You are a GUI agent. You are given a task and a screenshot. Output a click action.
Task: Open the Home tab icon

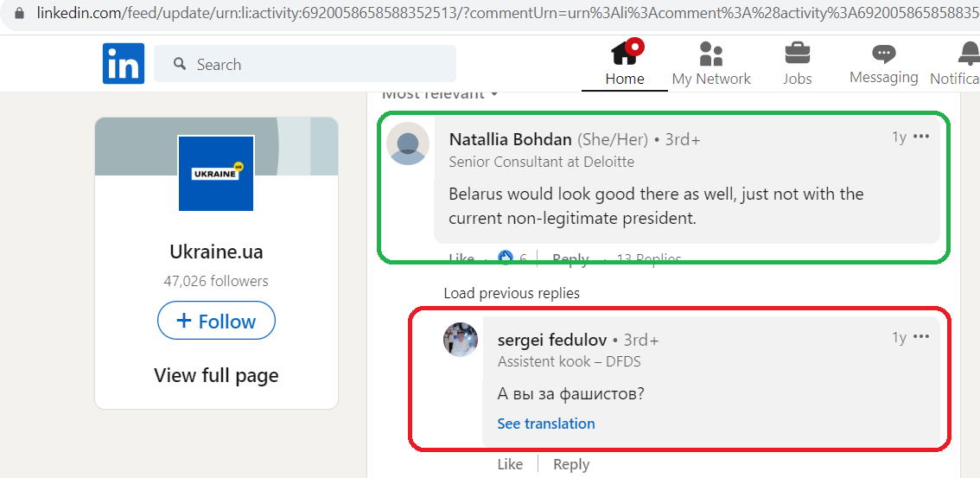626,53
